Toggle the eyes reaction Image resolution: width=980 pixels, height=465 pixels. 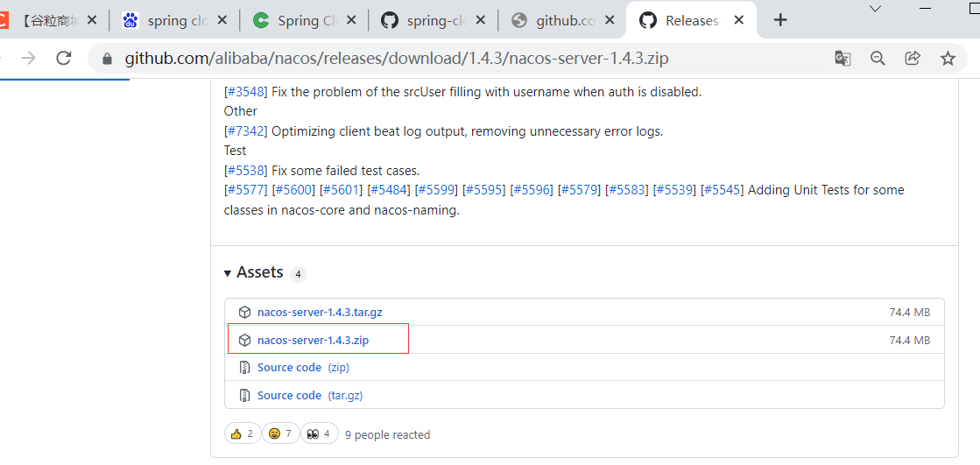click(319, 433)
